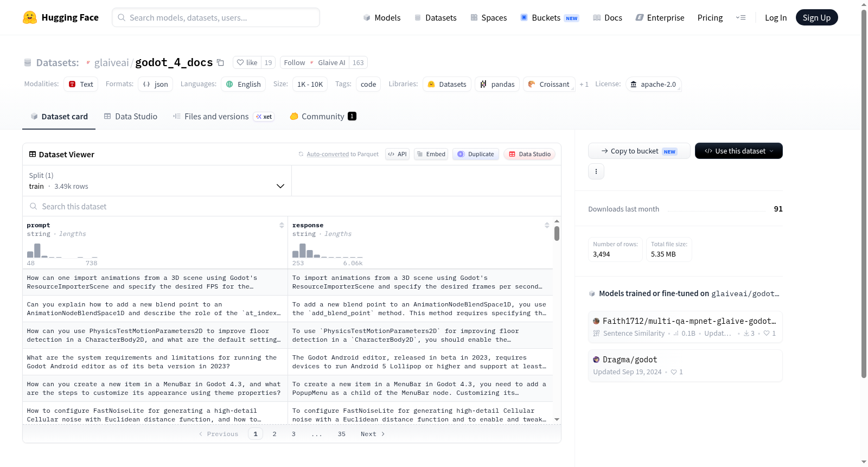
Task: Click the 163 followers count
Action: [358, 62]
